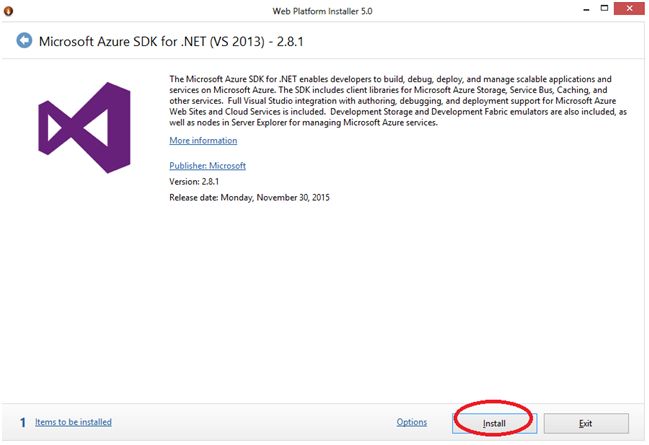
Task: View the Items to be installed list
Action: (x=73, y=422)
